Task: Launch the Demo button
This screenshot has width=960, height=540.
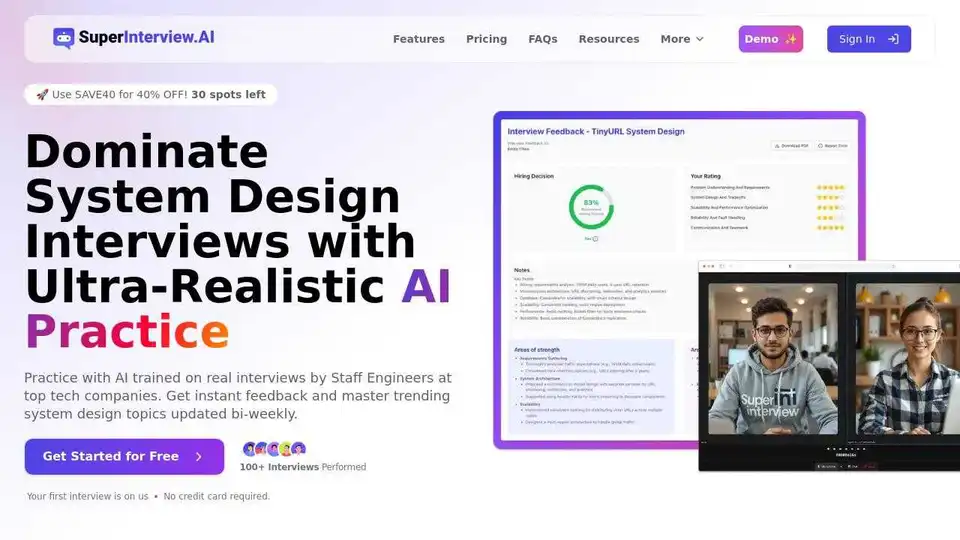Action: point(771,39)
